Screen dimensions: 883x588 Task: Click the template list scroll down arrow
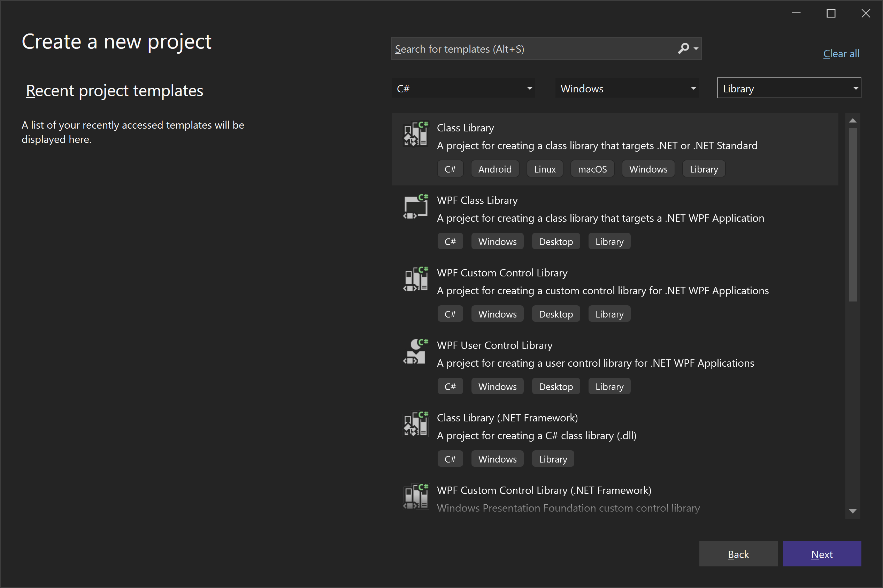853,511
